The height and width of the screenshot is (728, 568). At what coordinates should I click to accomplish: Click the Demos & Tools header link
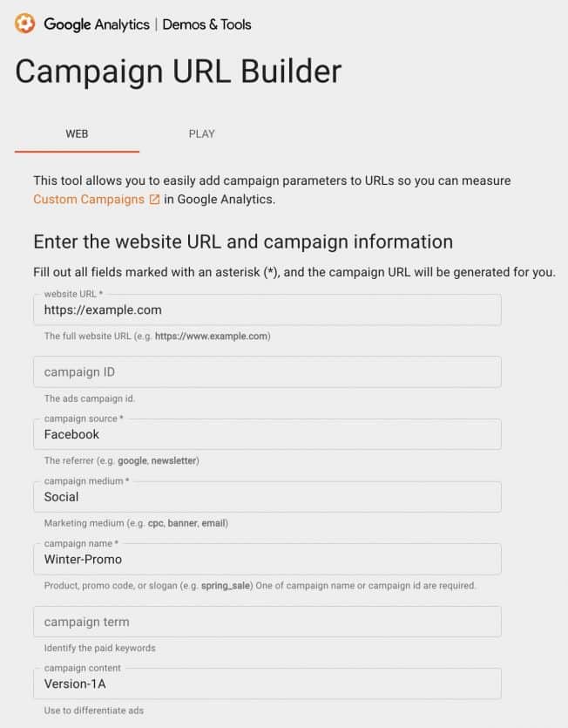(206, 25)
